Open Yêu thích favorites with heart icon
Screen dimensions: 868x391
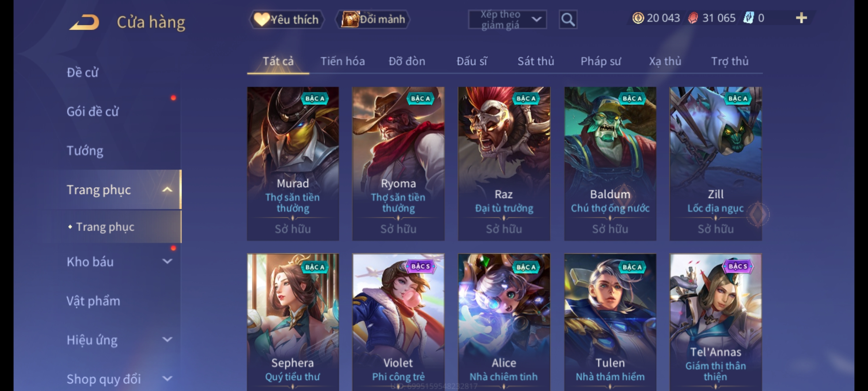coord(286,19)
